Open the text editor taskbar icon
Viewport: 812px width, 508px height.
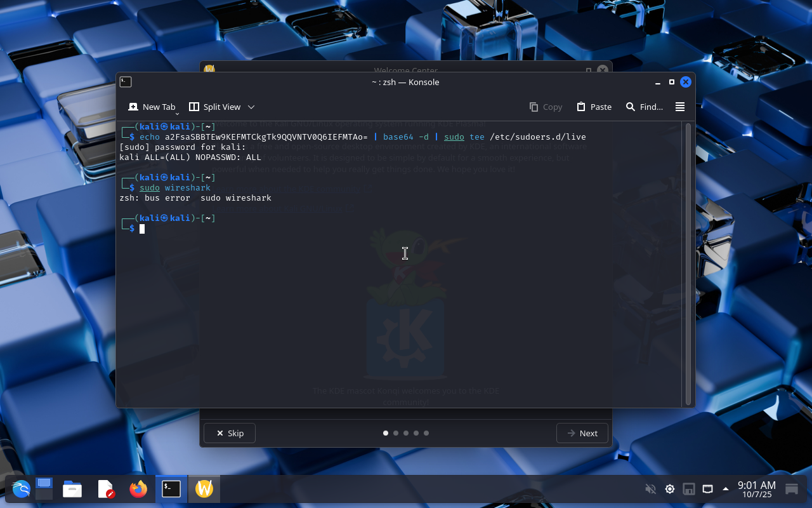105,489
